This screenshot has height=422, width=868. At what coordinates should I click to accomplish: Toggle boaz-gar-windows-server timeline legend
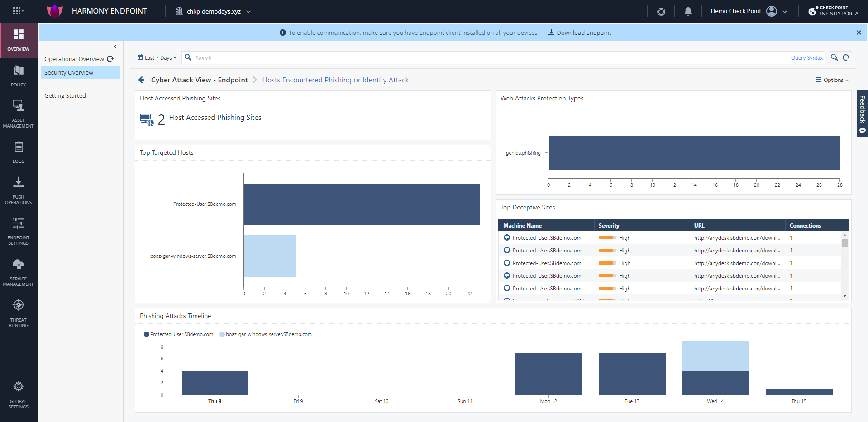(266, 334)
